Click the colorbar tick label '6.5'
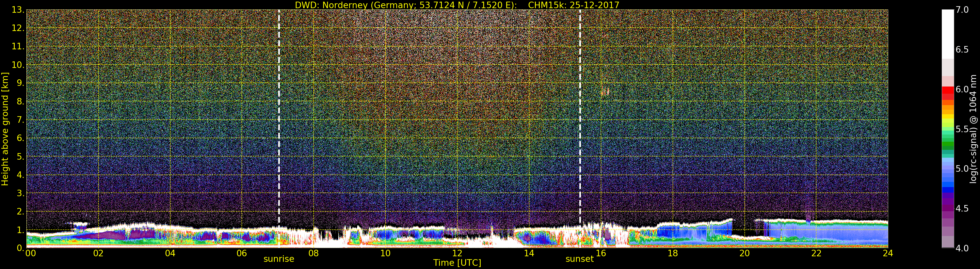The image size is (980, 269). click(x=962, y=50)
